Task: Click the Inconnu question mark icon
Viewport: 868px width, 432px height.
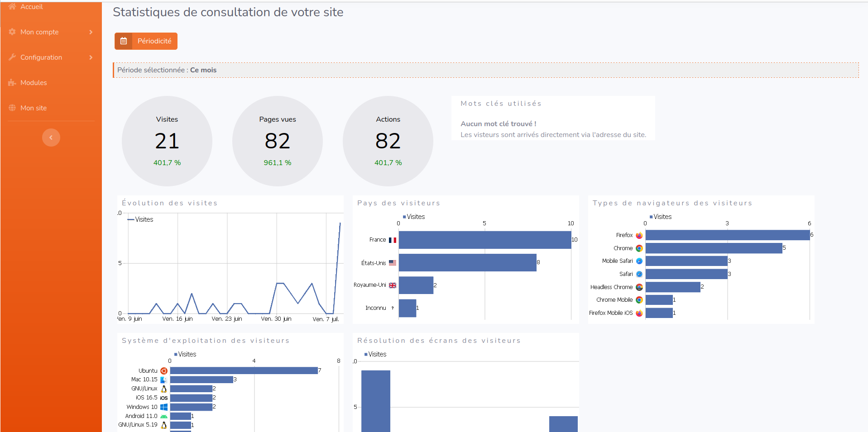Action: coord(393,308)
